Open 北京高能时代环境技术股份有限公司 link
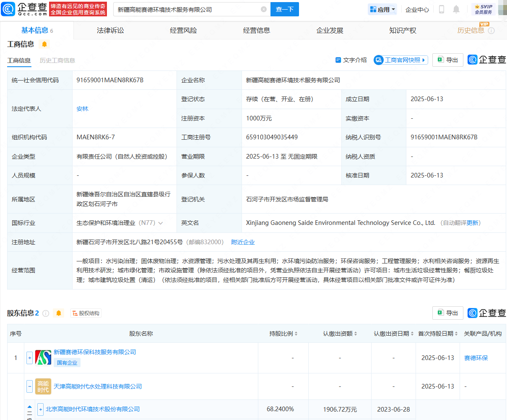This screenshot has height=420, width=507. (93, 409)
